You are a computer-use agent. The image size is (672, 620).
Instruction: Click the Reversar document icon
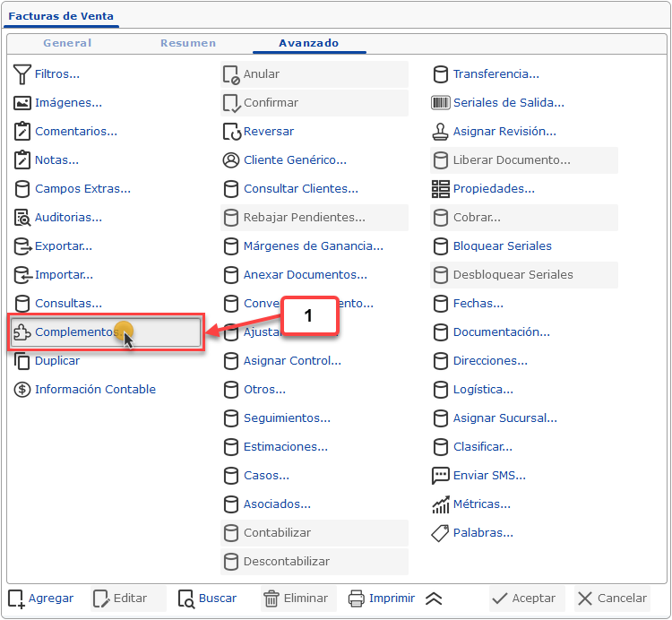tap(232, 131)
